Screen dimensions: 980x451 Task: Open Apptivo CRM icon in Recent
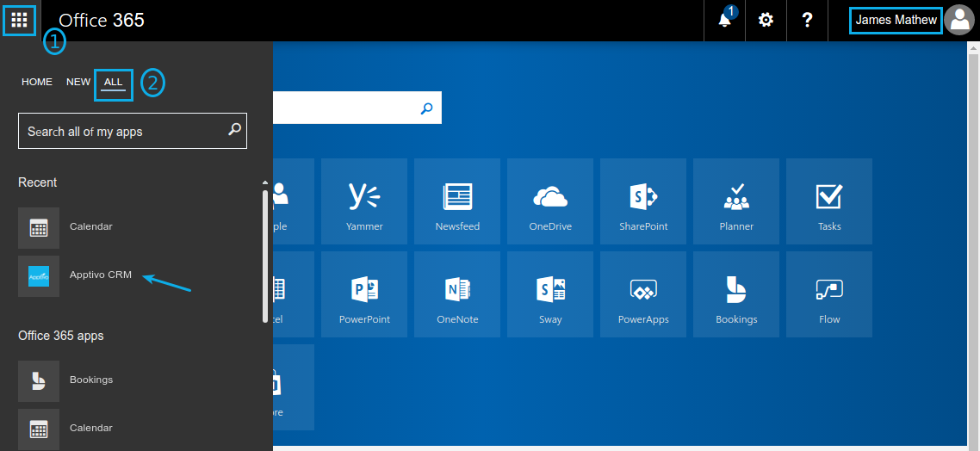[39, 275]
